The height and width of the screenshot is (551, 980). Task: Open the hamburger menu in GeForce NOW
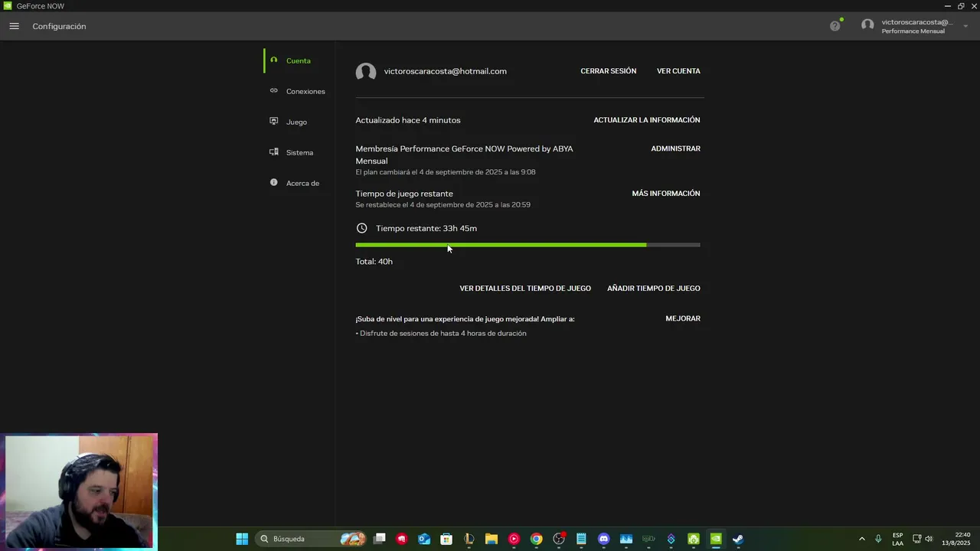pos(14,26)
